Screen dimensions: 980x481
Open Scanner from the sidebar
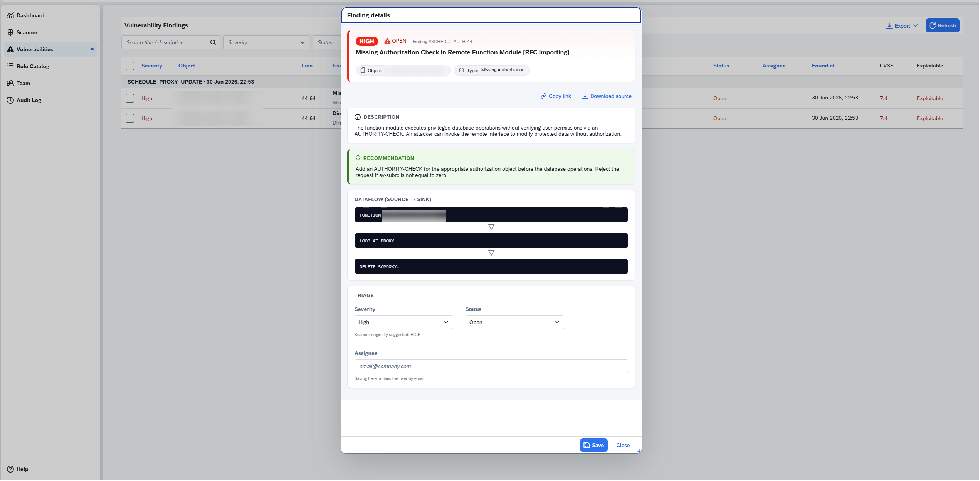point(50,32)
